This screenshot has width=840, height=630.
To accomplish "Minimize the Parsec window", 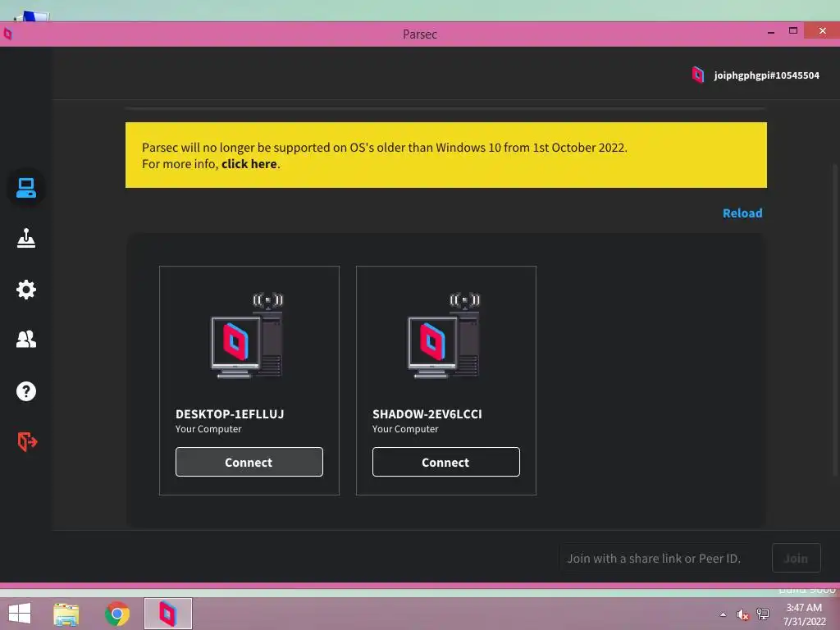I will tap(771, 32).
